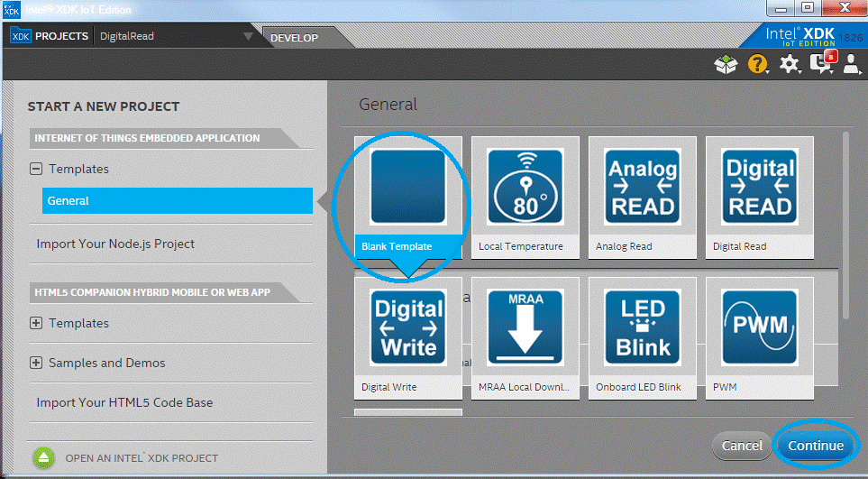
Task: Click the Continue button
Action: (816, 446)
